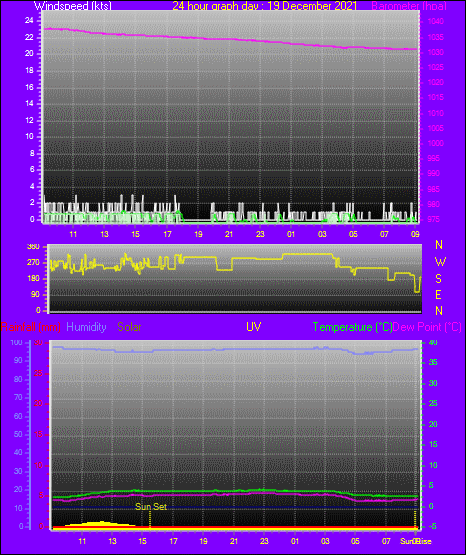The image size is (466, 555).
Task: Select the Humidity legend label
Action: (x=86, y=327)
